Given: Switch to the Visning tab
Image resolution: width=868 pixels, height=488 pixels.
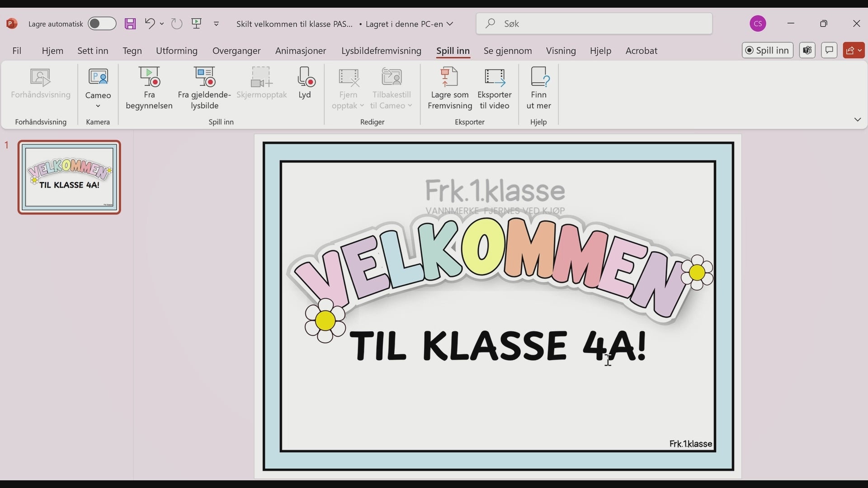Looking at the screenshot, I should (x=561, y=51).
